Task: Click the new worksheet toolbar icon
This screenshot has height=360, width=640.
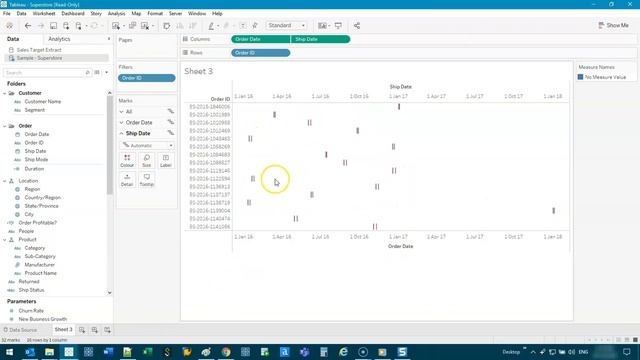Action: pos(116,26)
